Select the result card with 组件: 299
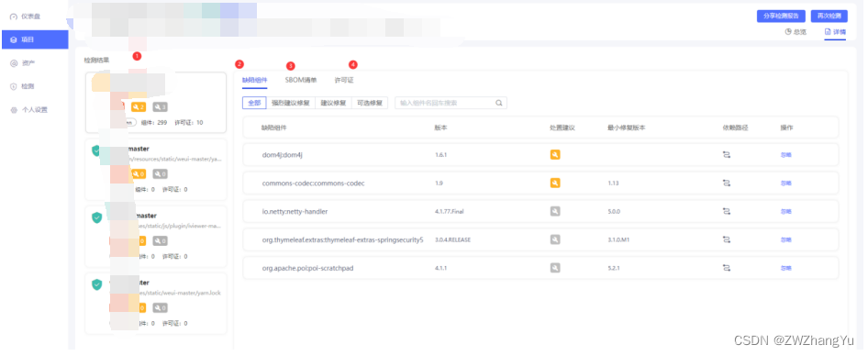The width and height of the screenshot is (868, 356). (x=156, y=103)
